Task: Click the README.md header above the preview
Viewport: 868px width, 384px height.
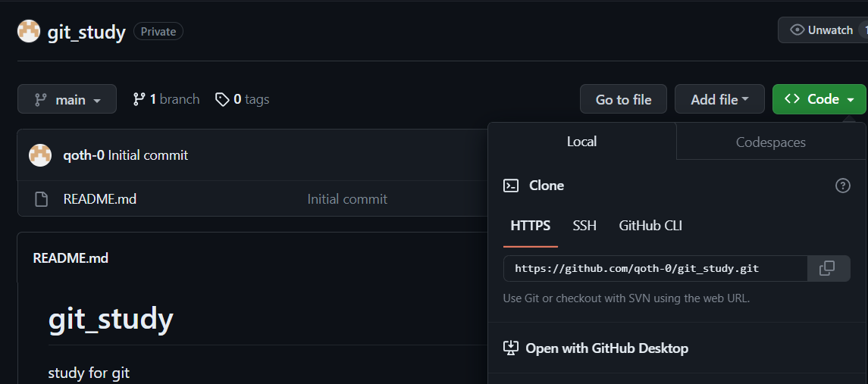Action: pyautogui.click(x=71, y=258)
